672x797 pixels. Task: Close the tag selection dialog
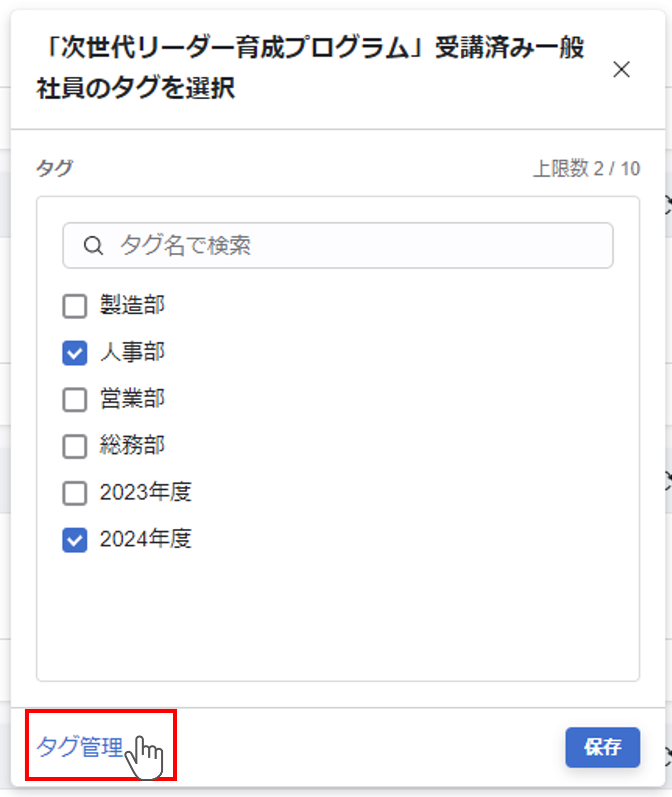click(x=621, y=70)
